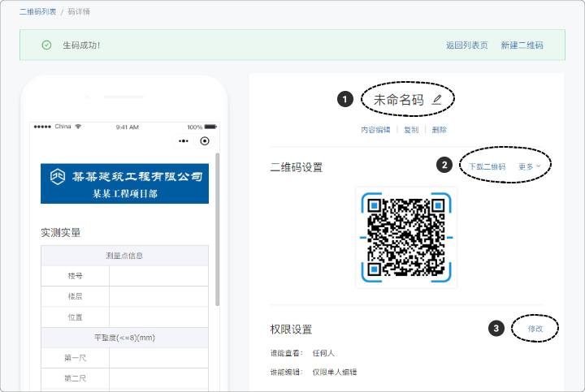585x392 pixels.
Task: Click the 删除 link
Action: [439, 130]
